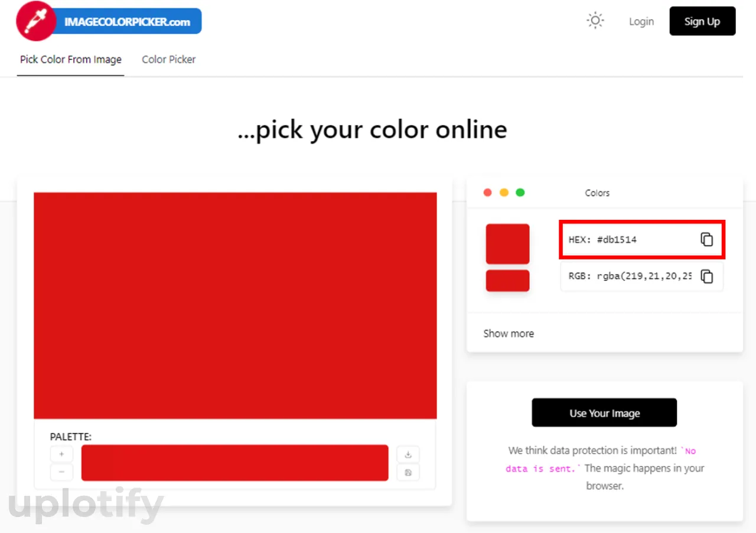
Task: Click the red palette color bar
Action: [235, 463]
